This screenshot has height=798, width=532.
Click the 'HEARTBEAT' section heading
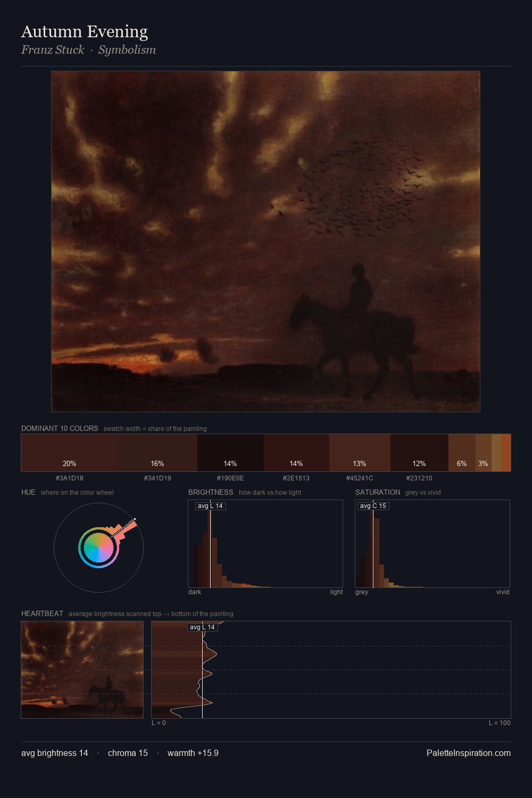tap(42, 613)
